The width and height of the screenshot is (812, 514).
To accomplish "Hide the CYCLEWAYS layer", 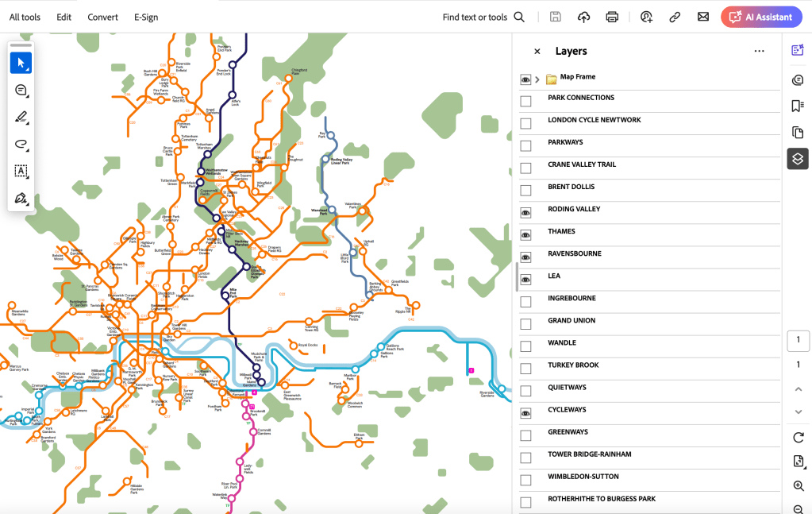I will [x=525, y=413].
